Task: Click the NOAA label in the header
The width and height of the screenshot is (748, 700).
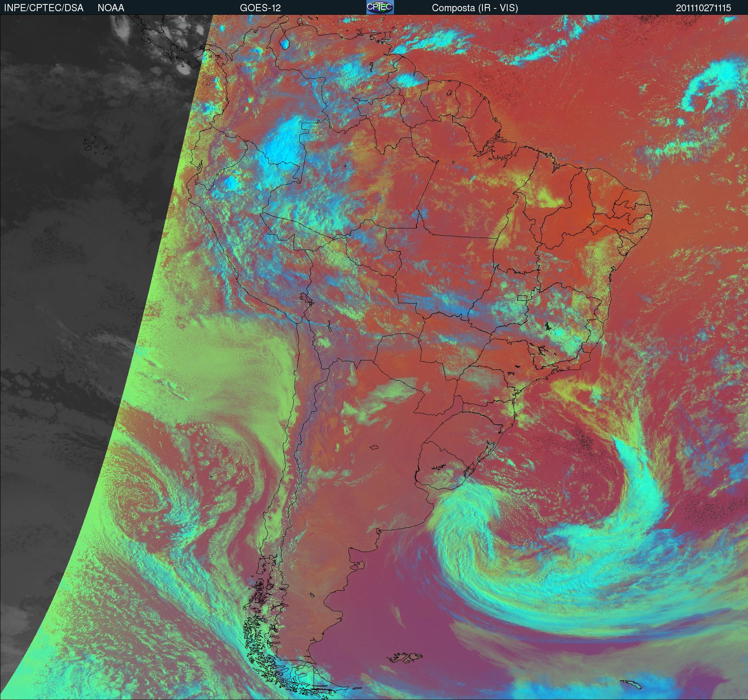Action: 111,8
